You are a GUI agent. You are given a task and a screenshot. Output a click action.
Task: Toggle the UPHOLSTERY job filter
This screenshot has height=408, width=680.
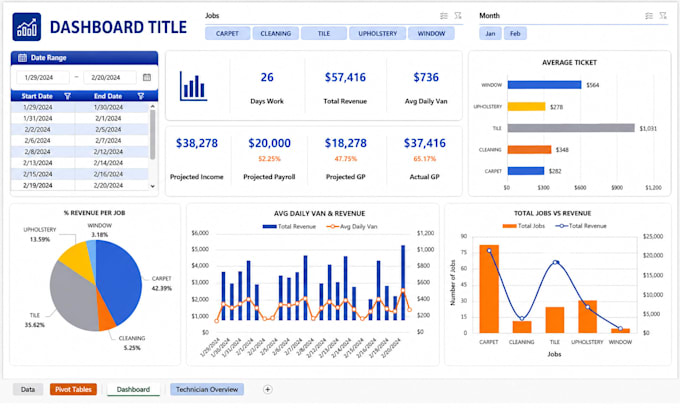coord(377,33)
